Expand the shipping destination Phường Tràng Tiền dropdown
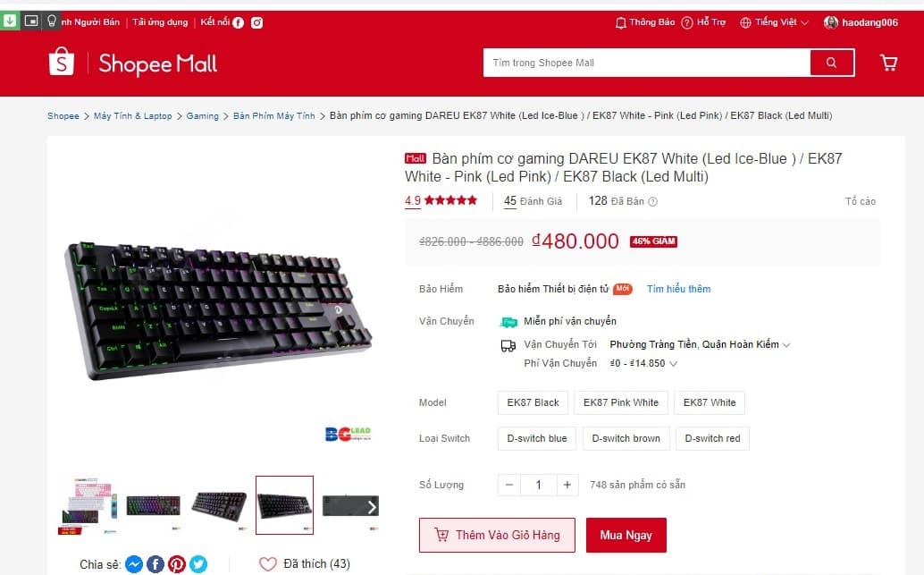924x575 pixels. (700, 344)
